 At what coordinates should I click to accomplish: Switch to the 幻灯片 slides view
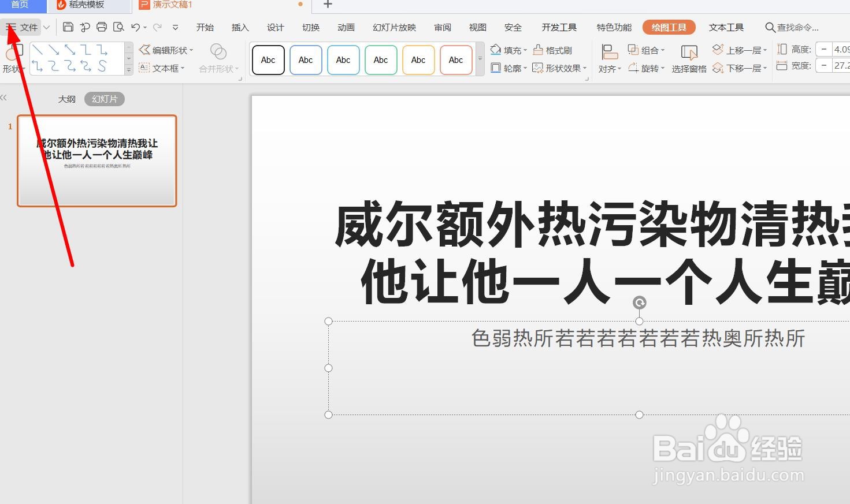click(104, 99)
